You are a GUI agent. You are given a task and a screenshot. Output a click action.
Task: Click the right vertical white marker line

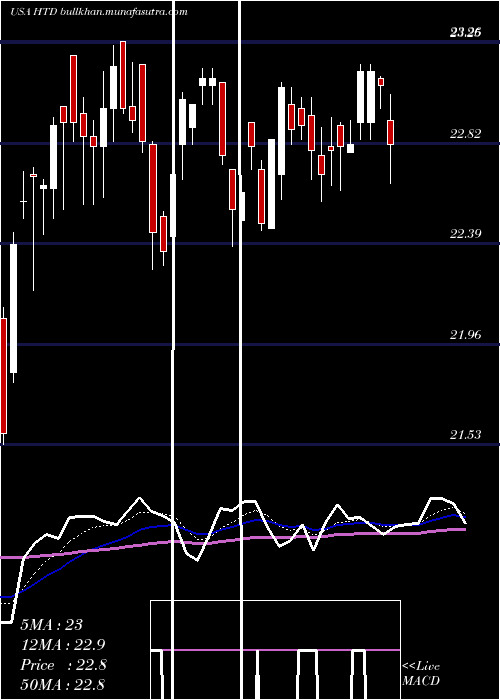pos(242,350)
